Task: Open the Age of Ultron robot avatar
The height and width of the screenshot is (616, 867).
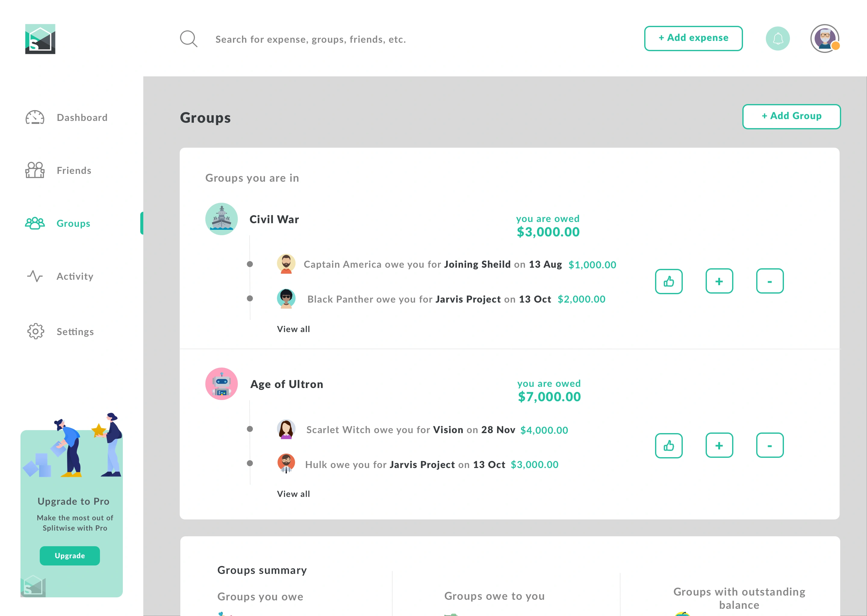Action: 221,384
